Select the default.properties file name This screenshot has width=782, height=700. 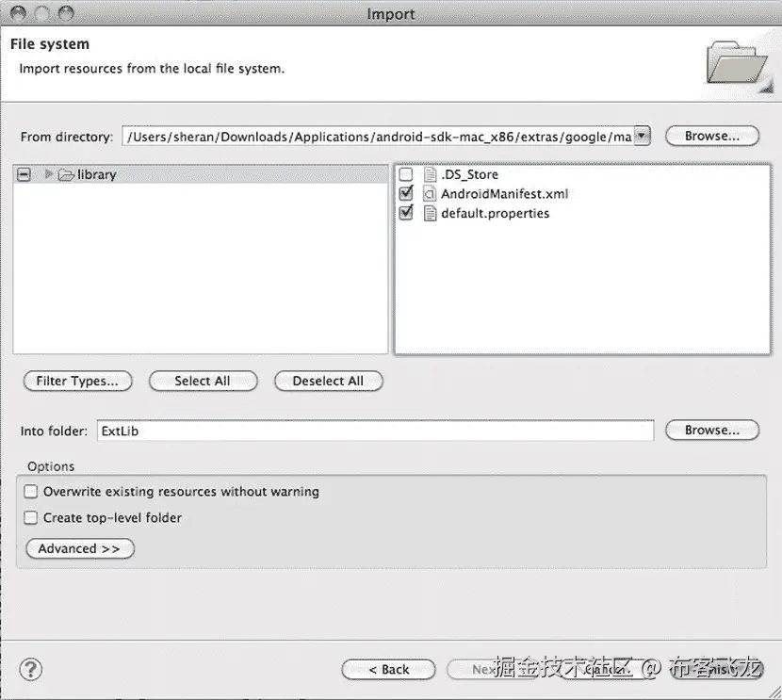tap(495, 213)
